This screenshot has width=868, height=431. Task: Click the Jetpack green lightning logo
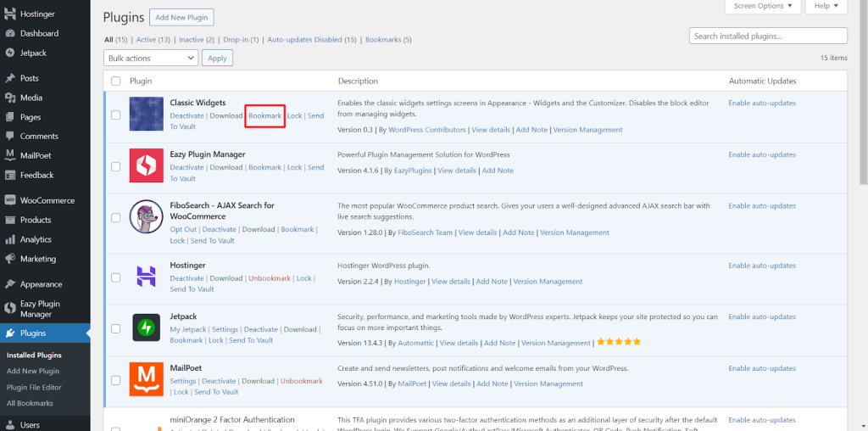tap(146, 327)
